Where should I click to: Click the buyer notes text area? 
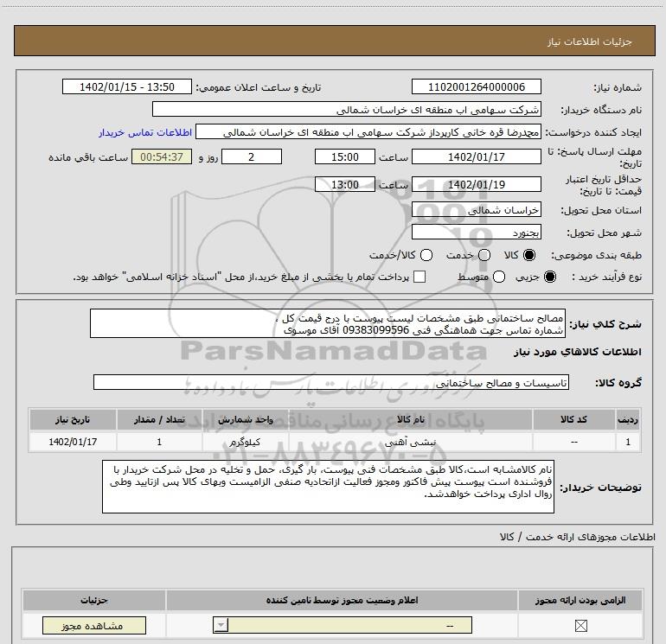329,487
